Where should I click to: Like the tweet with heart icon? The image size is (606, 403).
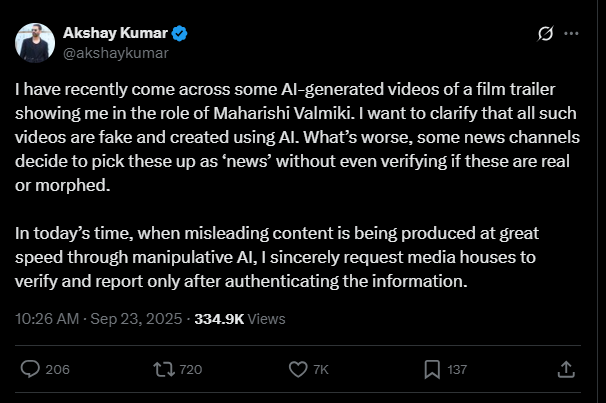pyautogui.click(x=297, y=368)
